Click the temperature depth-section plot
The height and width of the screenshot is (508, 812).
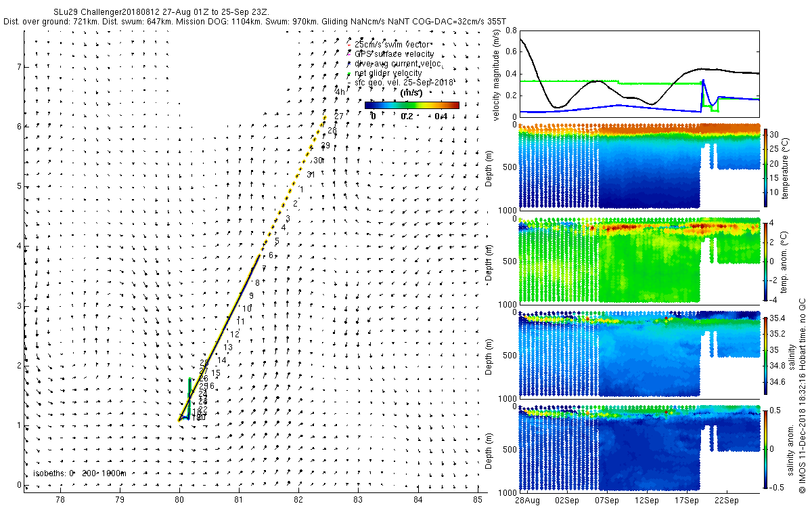pos(638,166)
